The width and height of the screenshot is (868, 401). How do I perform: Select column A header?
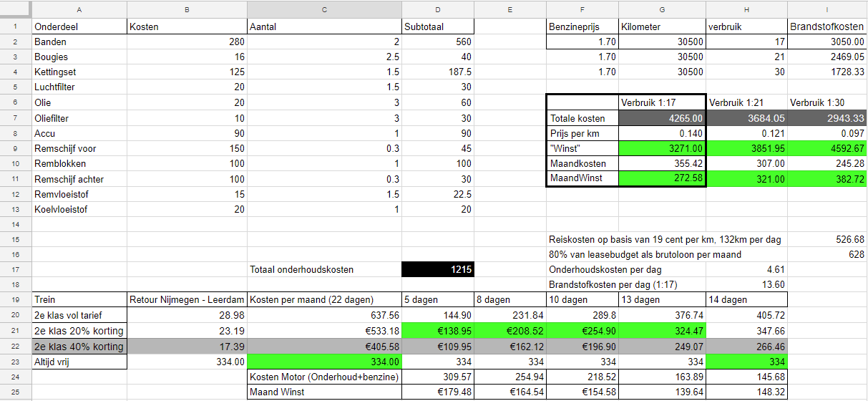tap(79, 9)
